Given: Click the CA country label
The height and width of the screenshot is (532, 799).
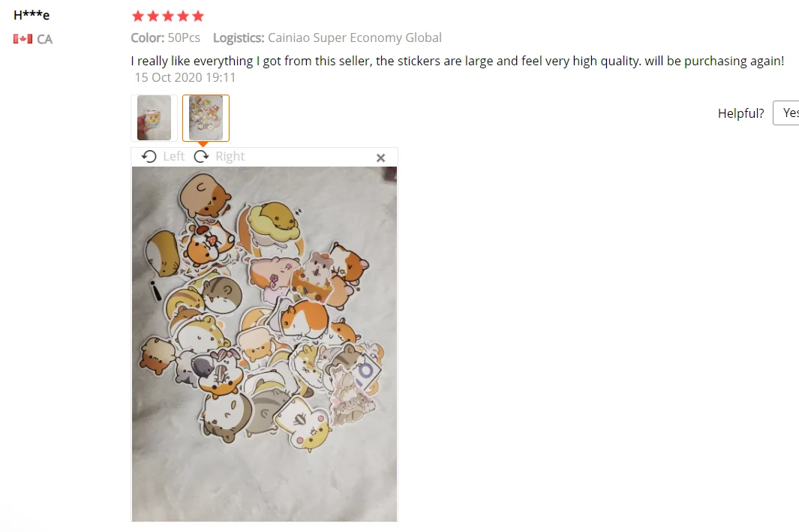Looking at the screenshot, I should coord(44,39).
